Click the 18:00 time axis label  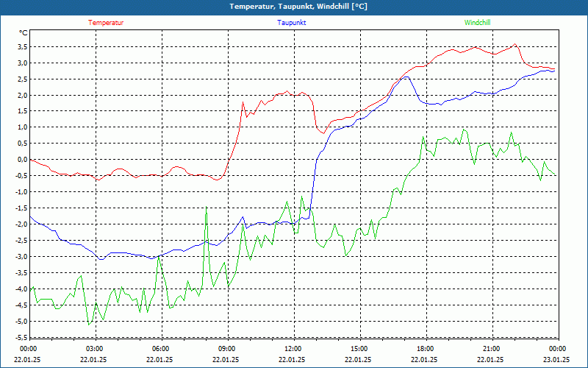(x=426, y=349)
